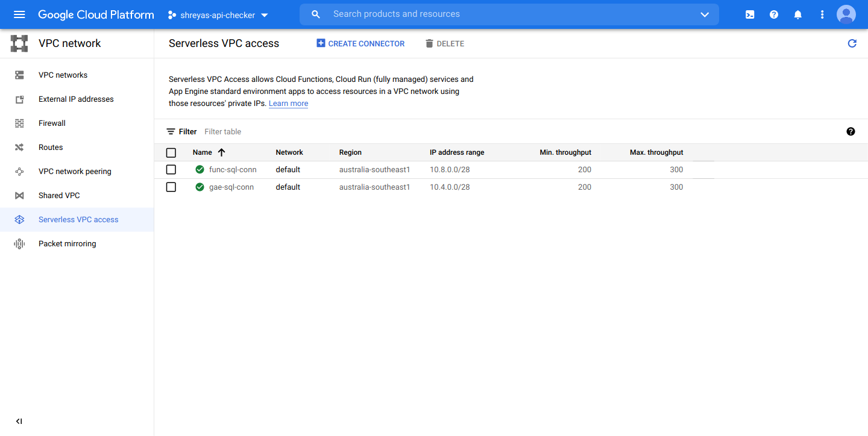Image resolution: width=868 pixels, height=436 pixels.
Task: Open notifications
Action: [797, 14]
